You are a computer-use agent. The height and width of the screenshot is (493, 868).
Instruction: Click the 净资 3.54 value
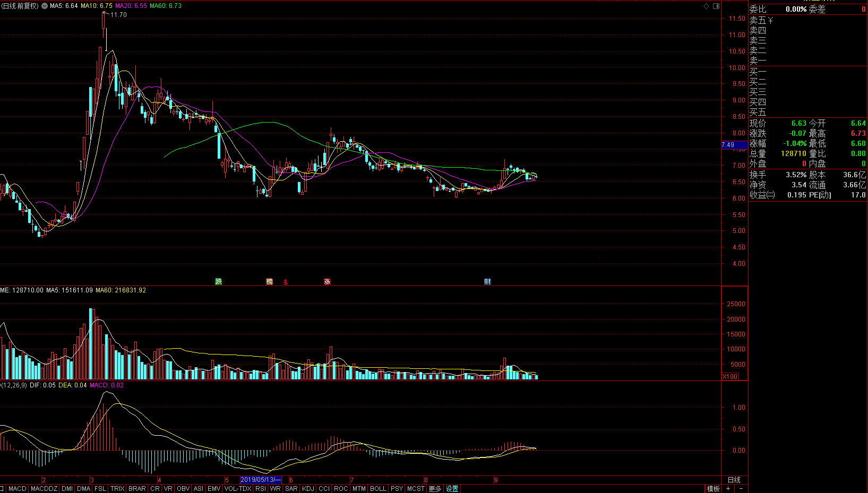pos(799,185)
